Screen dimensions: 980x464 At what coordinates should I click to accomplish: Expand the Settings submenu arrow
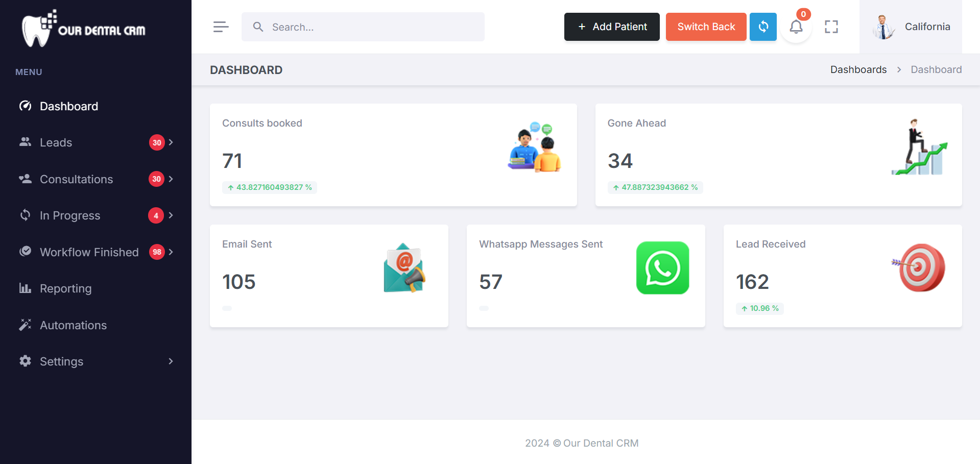pyautogui.click(x=171, y=361)
